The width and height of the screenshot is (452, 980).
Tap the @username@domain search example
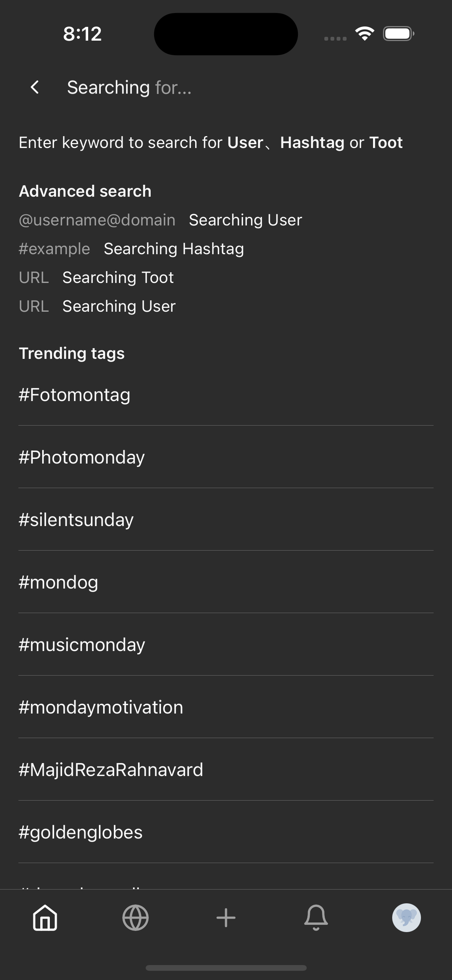(97, 220)
